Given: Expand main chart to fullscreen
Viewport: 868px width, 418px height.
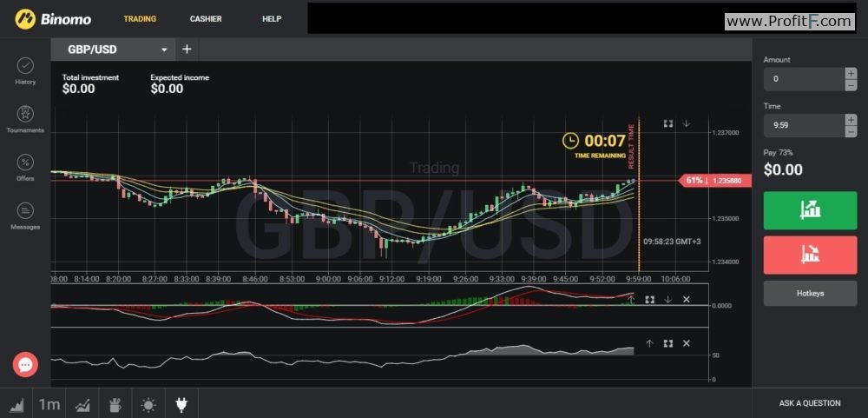Looking at the screenshot, I should [668, 123].
